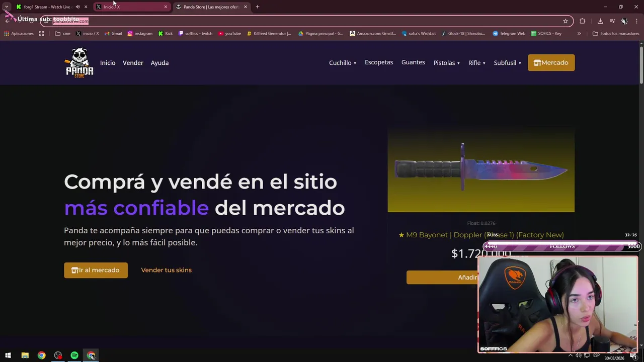The image size is (644, 362).
Task: Open the browser profile avatar
Action: 624,21
